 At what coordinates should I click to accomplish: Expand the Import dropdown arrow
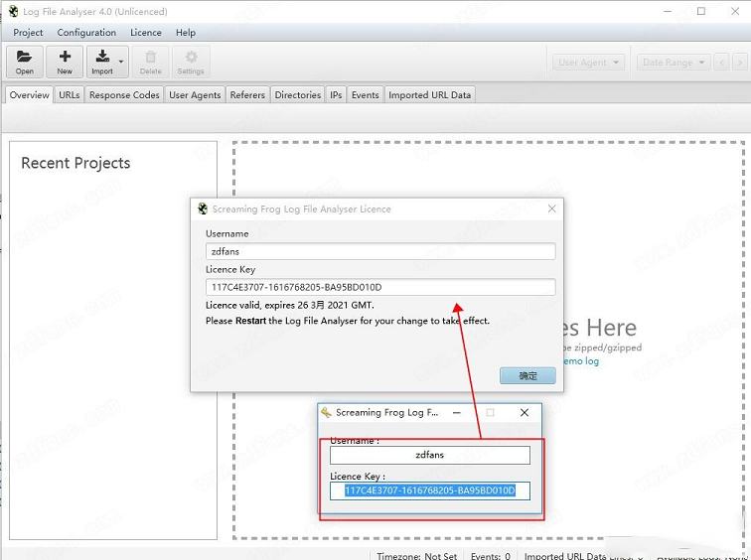click(x=121, y=63)
